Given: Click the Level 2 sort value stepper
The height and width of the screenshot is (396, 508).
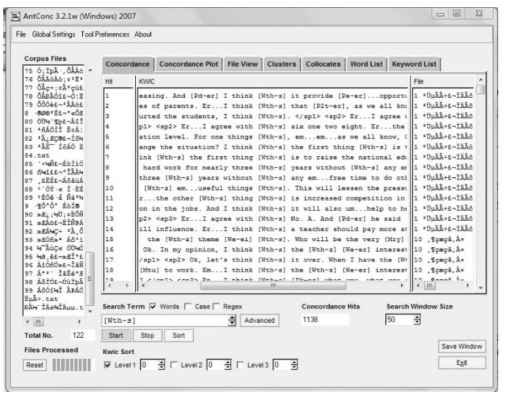Looking at the screenshot, I should [x=228, y=365].
